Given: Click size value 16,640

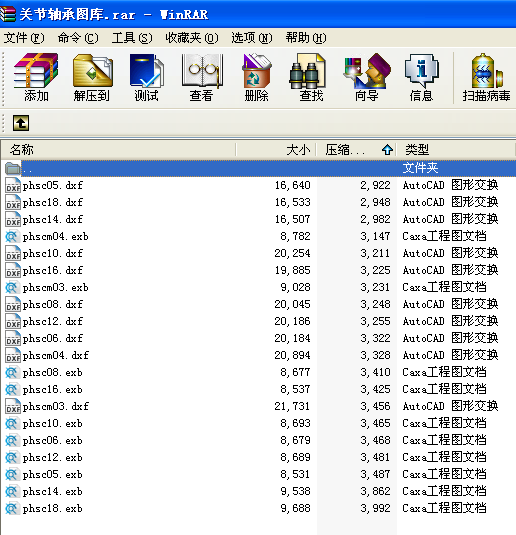Looking at the screenshot, I should point(292,185).
